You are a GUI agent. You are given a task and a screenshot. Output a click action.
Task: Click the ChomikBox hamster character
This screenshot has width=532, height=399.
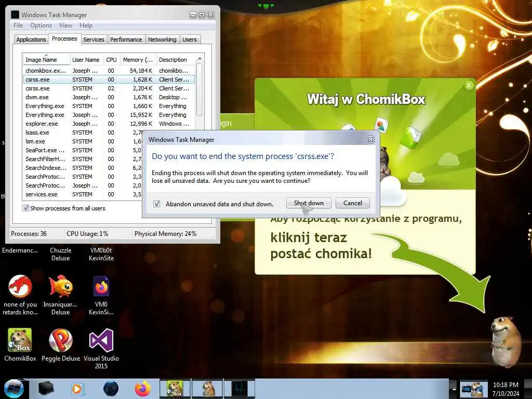[506, 341]
